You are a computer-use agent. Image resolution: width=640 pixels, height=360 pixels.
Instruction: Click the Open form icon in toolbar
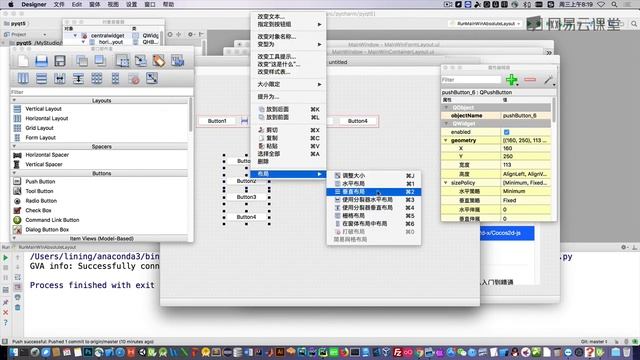(41, 61)
